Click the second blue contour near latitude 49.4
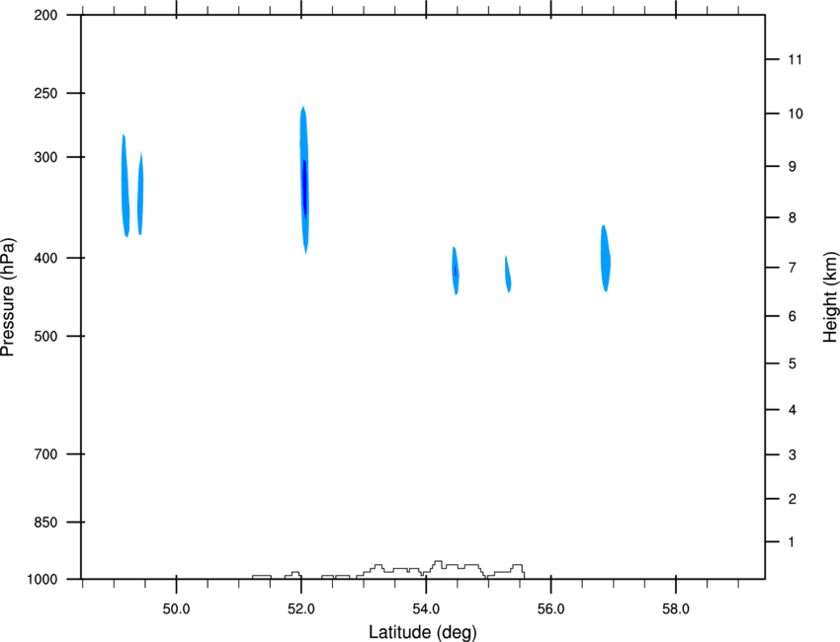The height and width of the screenshot is (642, 840). pyautogui.click(x=140, y=195)
